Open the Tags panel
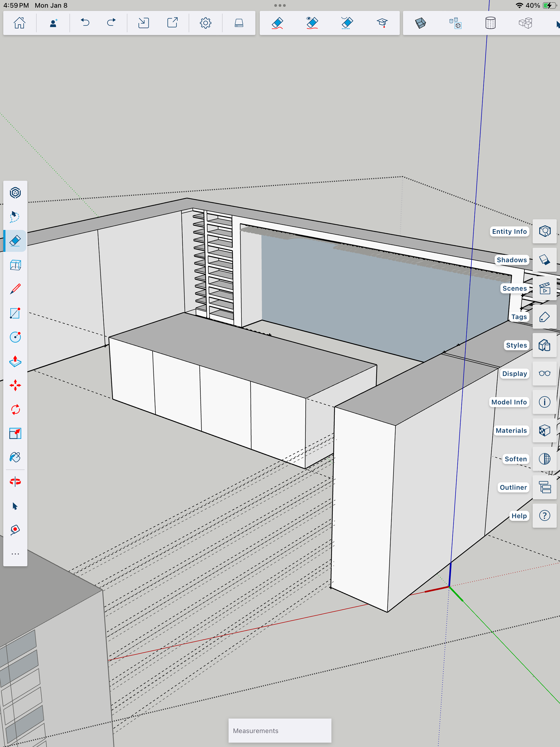 pyautogui.click(x=545, y=317)
